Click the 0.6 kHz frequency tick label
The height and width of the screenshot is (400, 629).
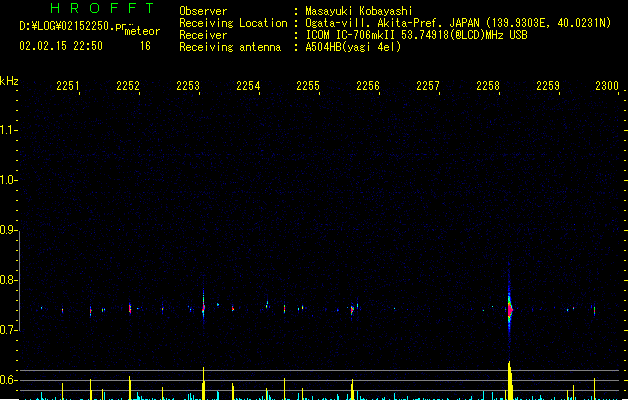[x=8, y=380]
